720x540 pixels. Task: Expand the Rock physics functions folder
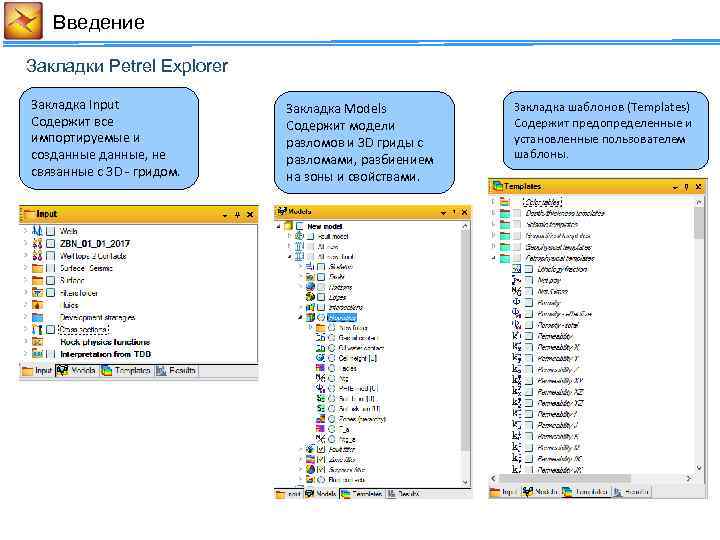tap(26, 342)
